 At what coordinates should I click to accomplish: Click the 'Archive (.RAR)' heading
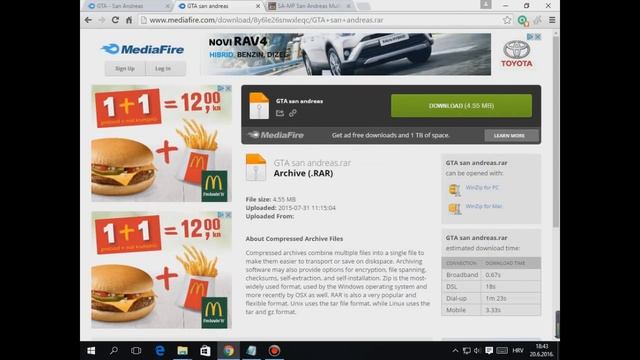point(303,173)
